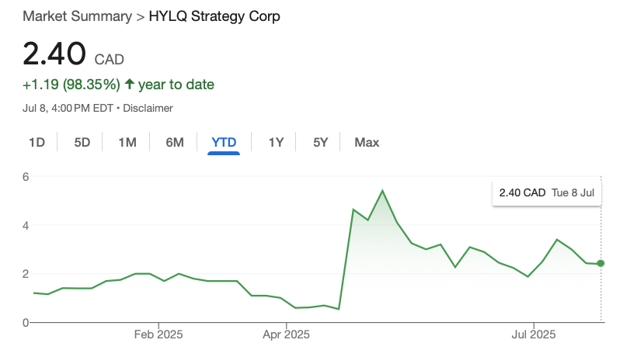Select the 1D time range tab

pyautogui.click(x=37, y=142)
